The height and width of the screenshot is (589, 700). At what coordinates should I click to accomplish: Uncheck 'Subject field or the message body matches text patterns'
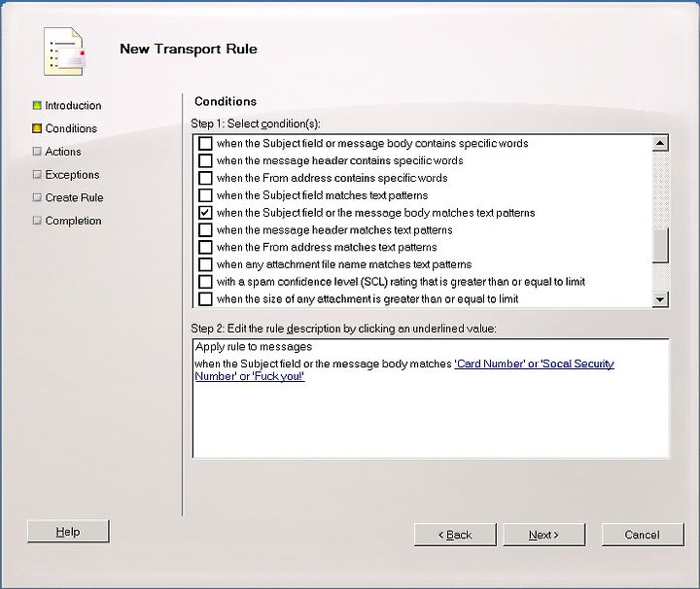tap(205, 213)
